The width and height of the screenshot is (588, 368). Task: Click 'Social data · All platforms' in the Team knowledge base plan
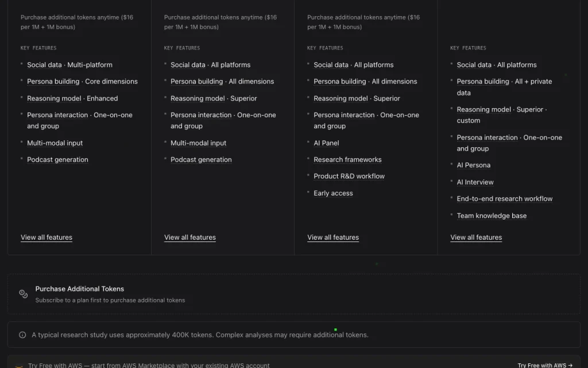[497, 64]
